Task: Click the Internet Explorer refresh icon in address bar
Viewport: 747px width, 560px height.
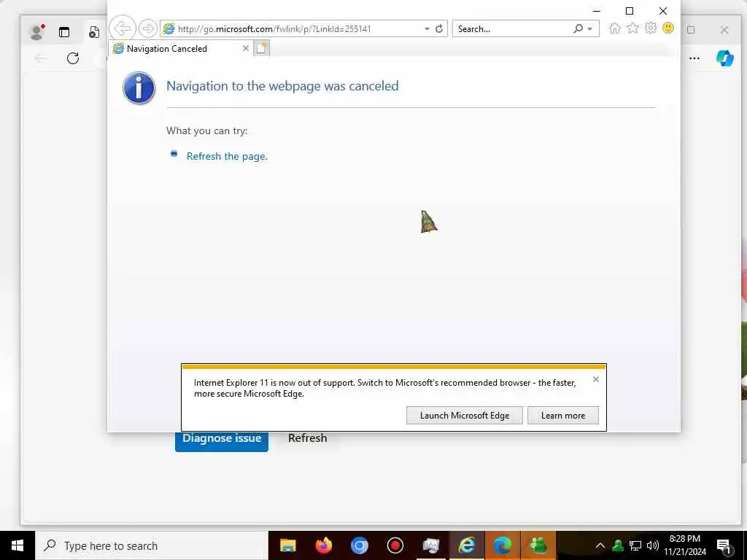Action: [x=439, y=28]
